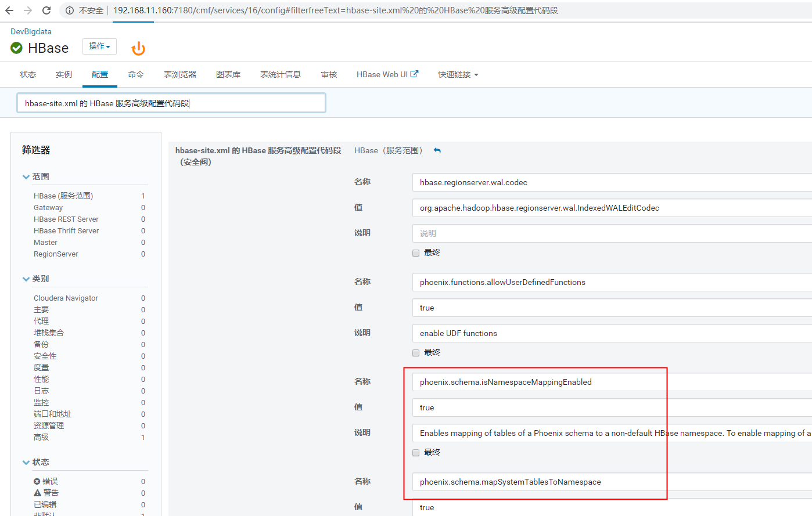Viewport: 812px width, 516px height.
Task: Filter by Cloudera Navigator category
Action: pos(66,298)
